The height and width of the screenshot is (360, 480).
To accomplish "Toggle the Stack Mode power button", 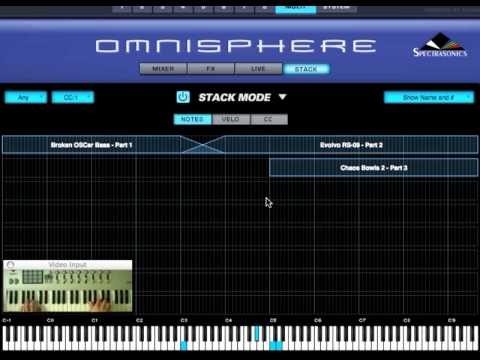I will (x=183, y=97).
